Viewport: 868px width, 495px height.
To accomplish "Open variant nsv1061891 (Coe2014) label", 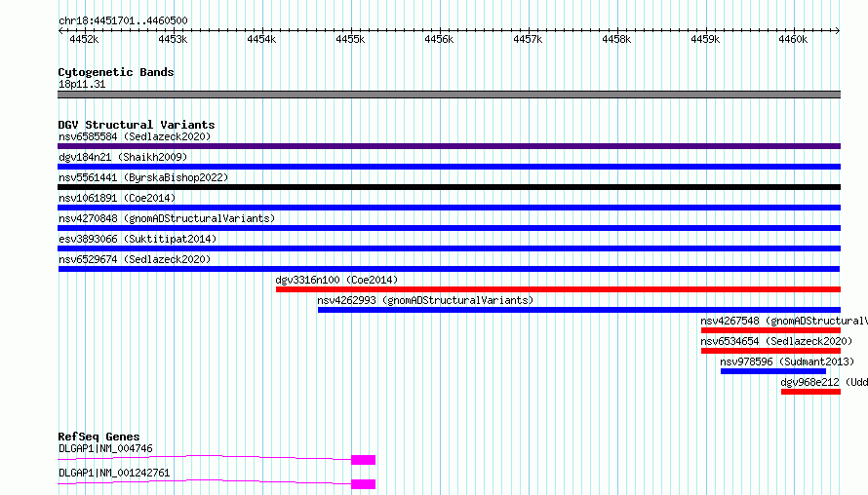I will click(x=117, y=198).
